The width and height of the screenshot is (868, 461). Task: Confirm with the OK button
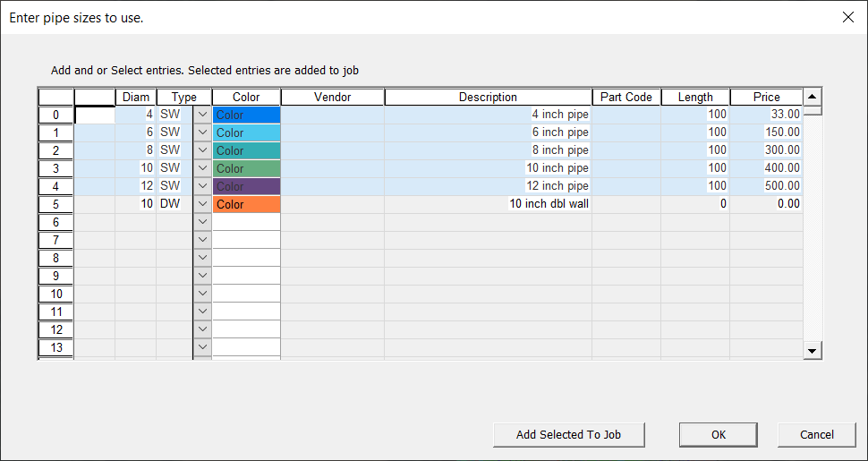pos(718,435)
